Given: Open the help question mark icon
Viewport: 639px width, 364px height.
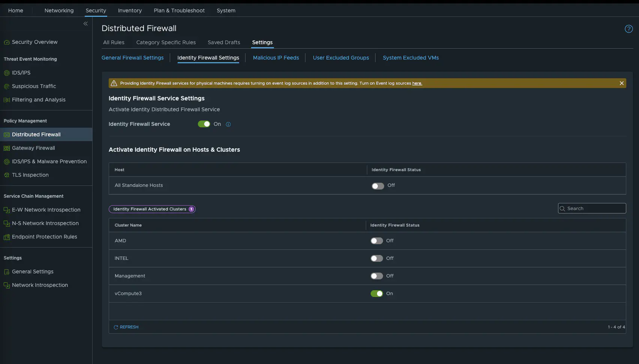Looking at the screenshot, I should 629,29.
